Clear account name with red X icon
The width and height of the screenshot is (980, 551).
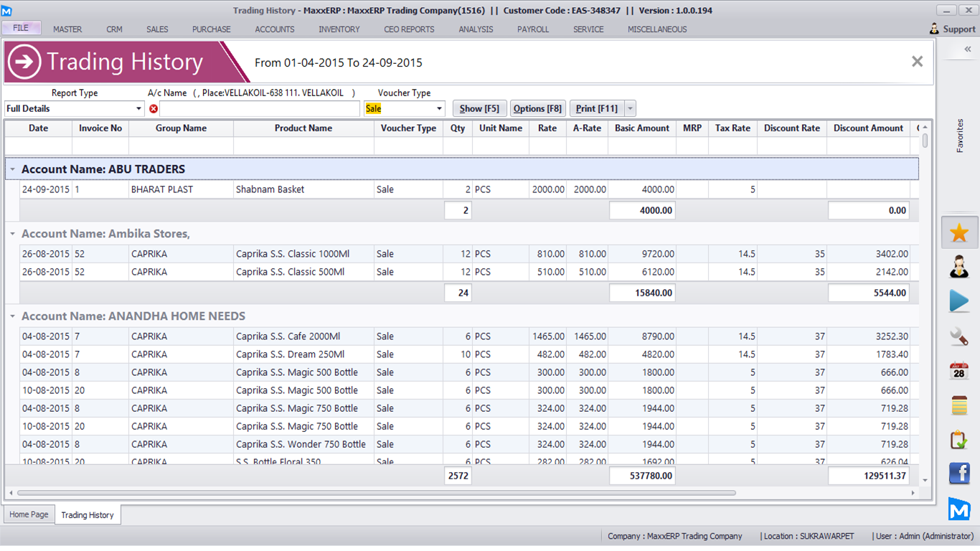pos(154,109)
